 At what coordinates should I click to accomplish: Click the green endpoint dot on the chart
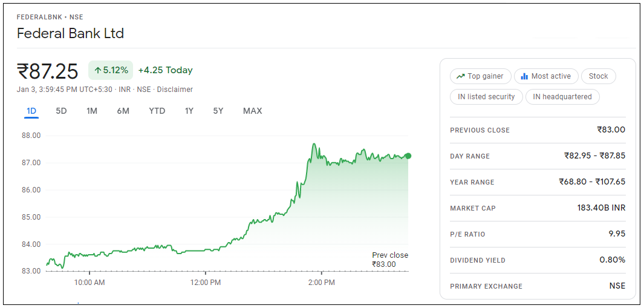coord(408,156)
